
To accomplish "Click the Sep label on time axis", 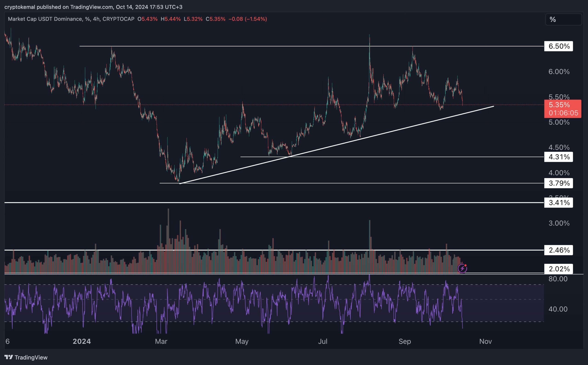I will tap(404, 341).
